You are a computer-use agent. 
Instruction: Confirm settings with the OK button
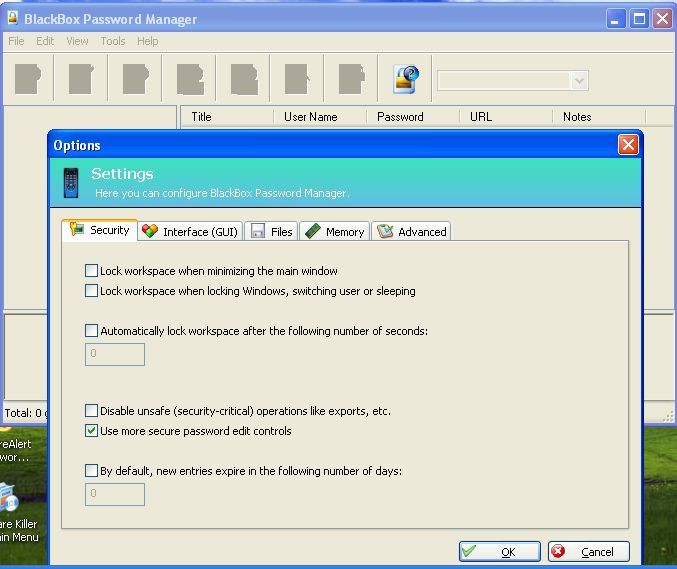click(500, 551)
